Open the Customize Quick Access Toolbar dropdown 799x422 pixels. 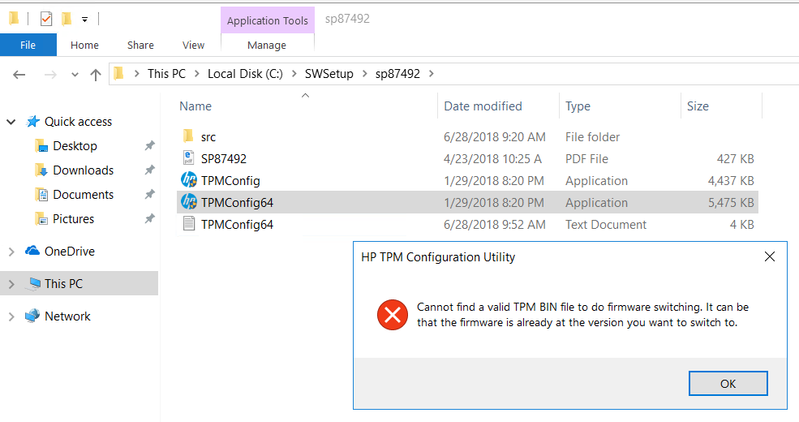(85, 19)
